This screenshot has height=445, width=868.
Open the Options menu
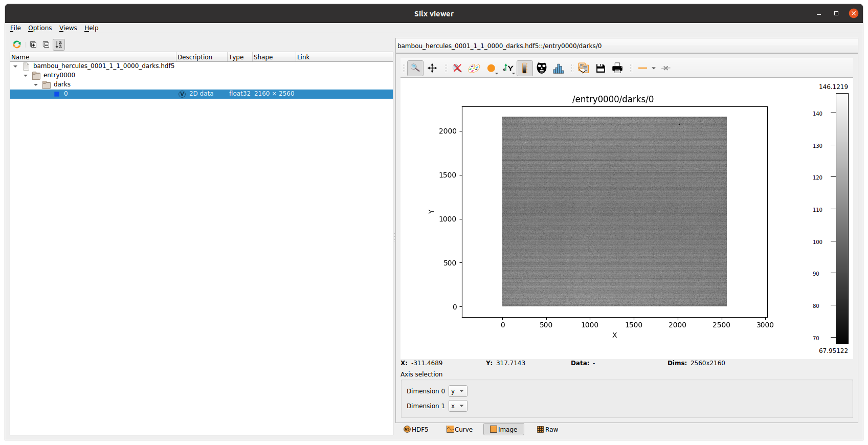click(40, 28)
